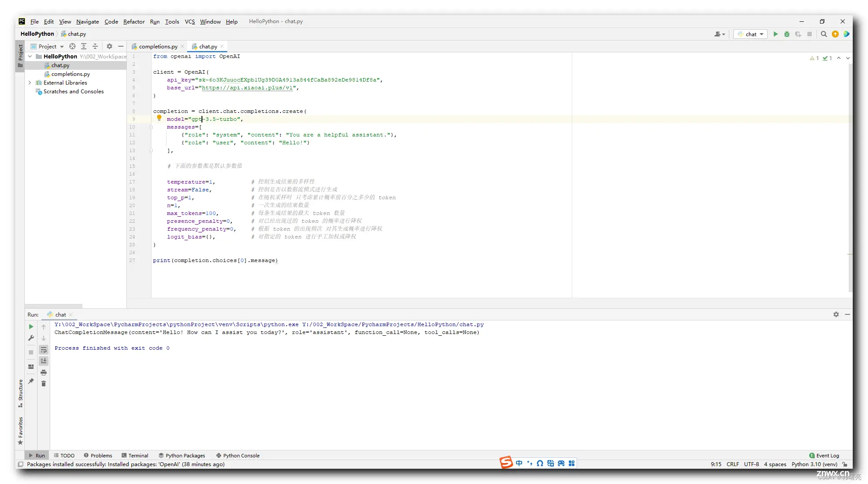Click the HelloPython breadcrumb in navigation bar
The height and width of the screenshot is (484, 868).
(x=37, y=34)
